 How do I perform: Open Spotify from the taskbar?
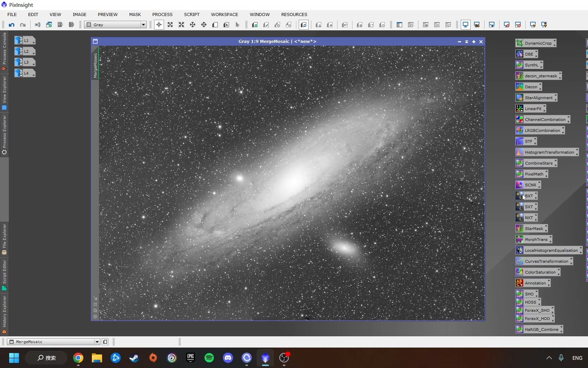click(x=209, y=358)
